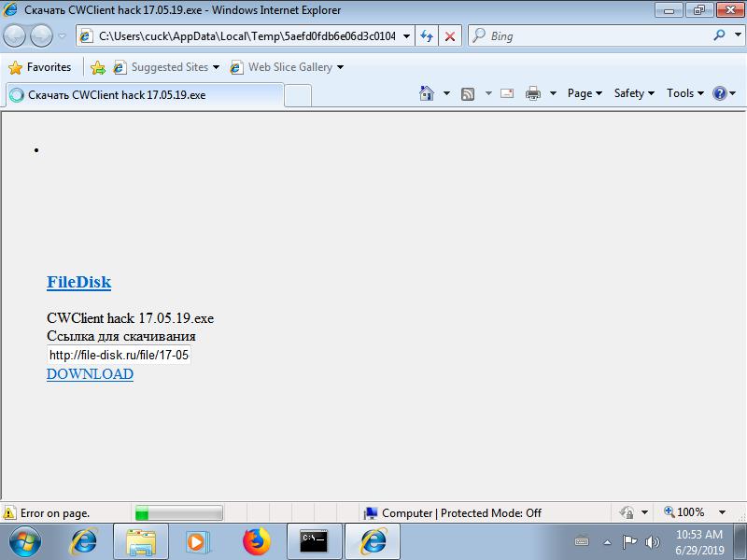The image size is (747, 560).
Task: Click the volume speaker tray icon
Action: 652,542
